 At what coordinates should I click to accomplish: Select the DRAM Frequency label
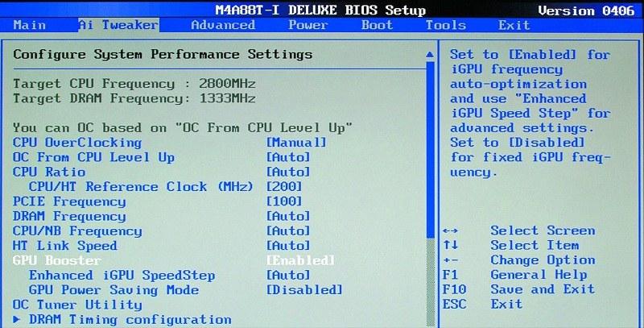pyautogui.click(x=69, y=216)
